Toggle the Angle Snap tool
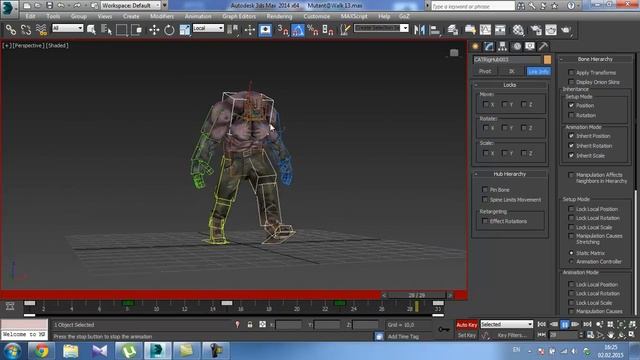The height and width of the screenshot is (360, 640). [x=298, y=30]
